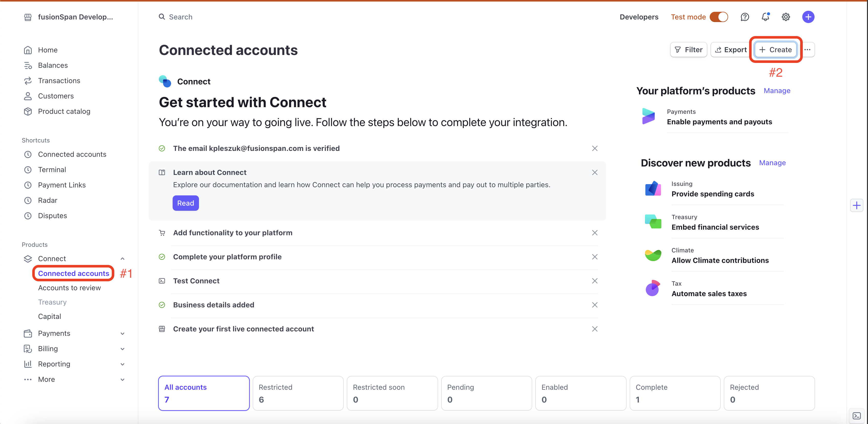Screen dimensions: 868x424
Task: Open Capital under Connect
Action: tap(50, 317)
